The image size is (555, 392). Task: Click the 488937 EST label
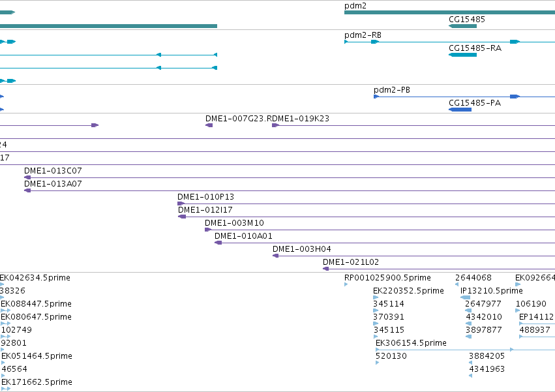click(535, 330)
